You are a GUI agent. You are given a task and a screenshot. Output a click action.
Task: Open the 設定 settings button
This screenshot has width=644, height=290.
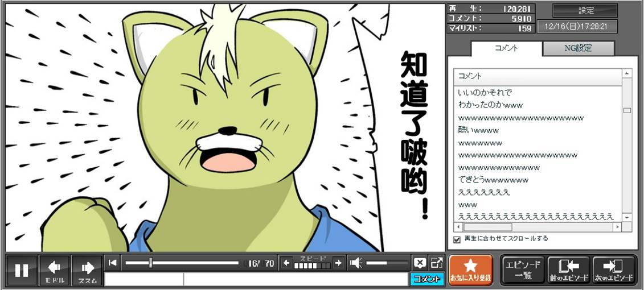click(x=585, y=10)
